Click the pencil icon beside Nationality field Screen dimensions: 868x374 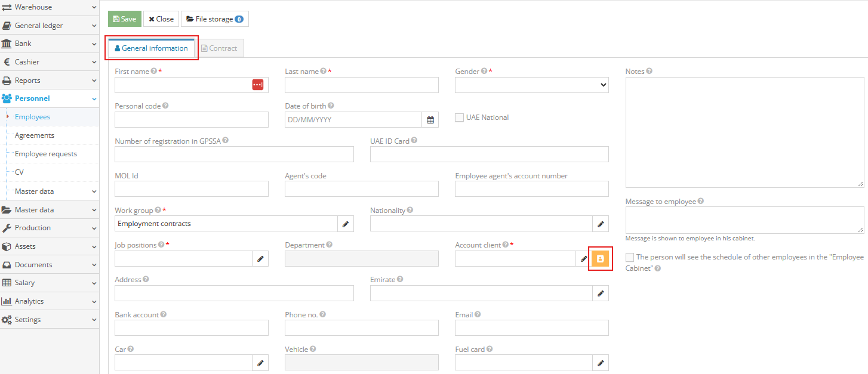(601, 224)
